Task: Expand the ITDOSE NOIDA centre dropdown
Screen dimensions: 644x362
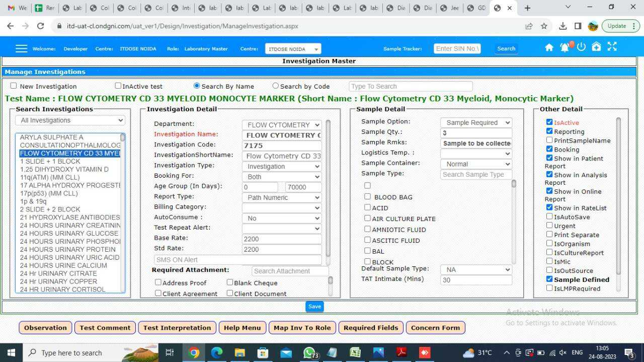Action: tap(292, 48)
